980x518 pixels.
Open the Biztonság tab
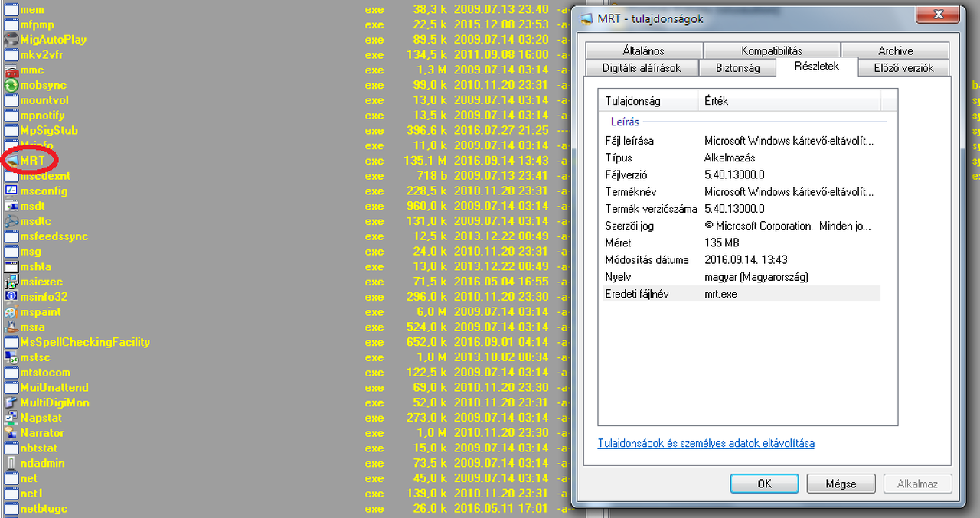pos(737,67)
